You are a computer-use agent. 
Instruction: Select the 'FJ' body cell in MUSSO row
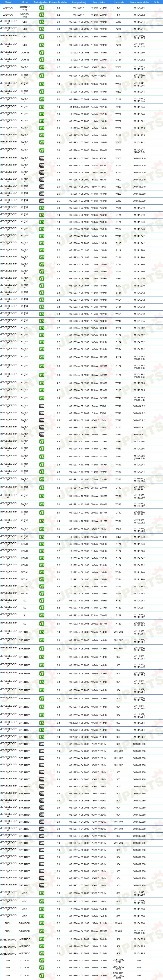pyautogui.click(x=118, y=15)
